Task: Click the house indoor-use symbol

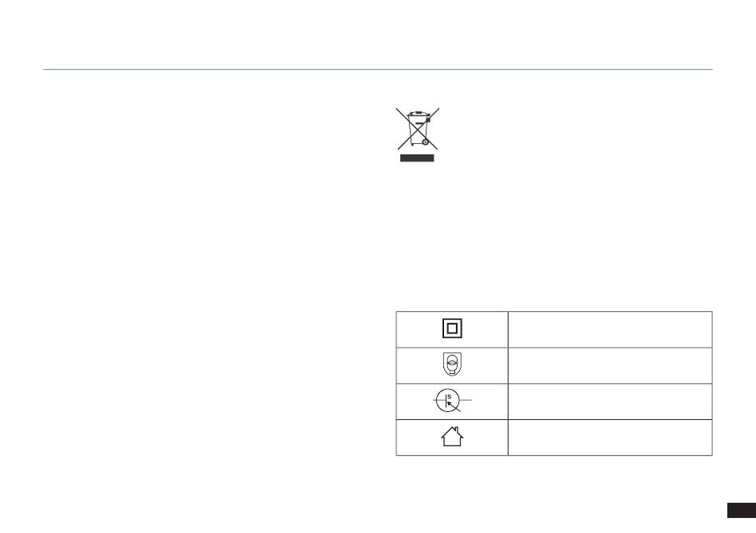Action: point(451,437)
